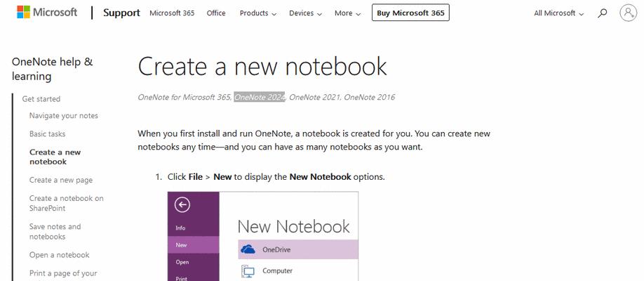Screen dimensions: 644x281
Task: Click the Get started sidebar heading
Action: (x=41, y=99)
